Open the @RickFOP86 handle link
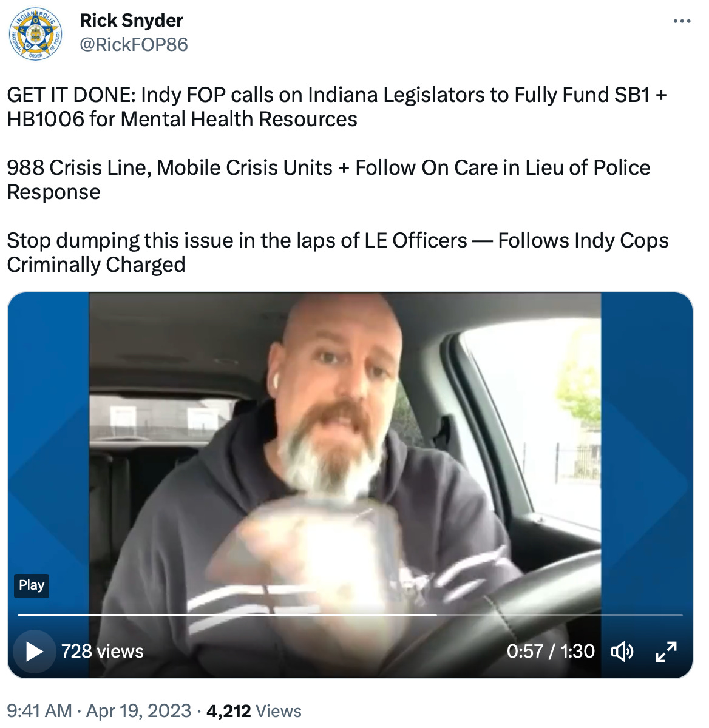Screen dimensions: 709x728 (134, 45)
